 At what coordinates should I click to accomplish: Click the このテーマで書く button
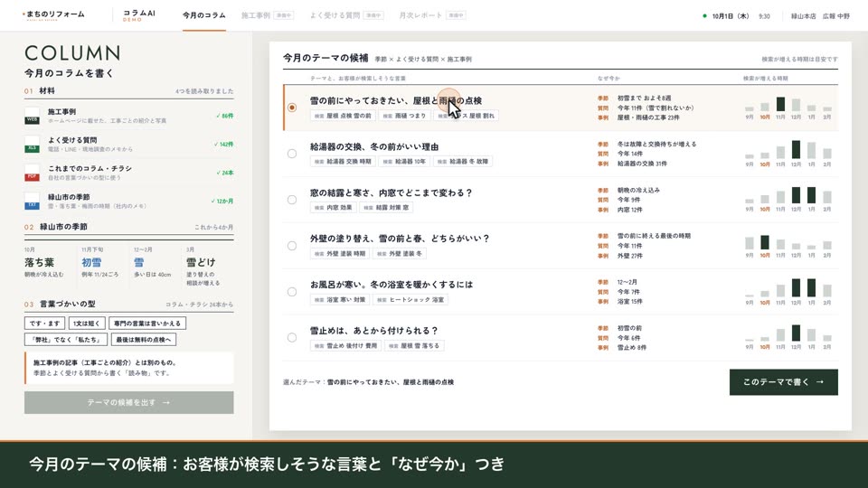point(783,382)
